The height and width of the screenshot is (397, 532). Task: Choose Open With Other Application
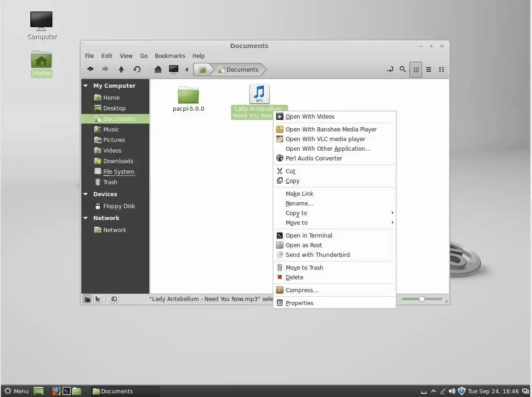334,148
